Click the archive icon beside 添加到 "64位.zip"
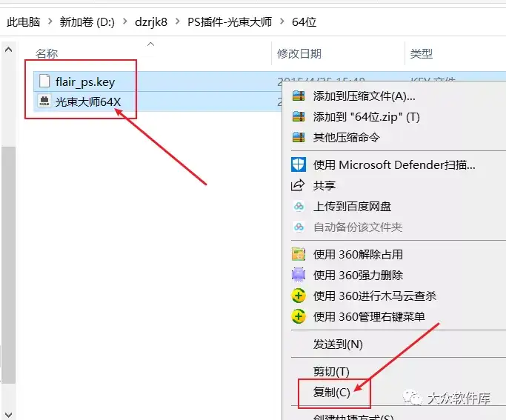 (299, 116)
